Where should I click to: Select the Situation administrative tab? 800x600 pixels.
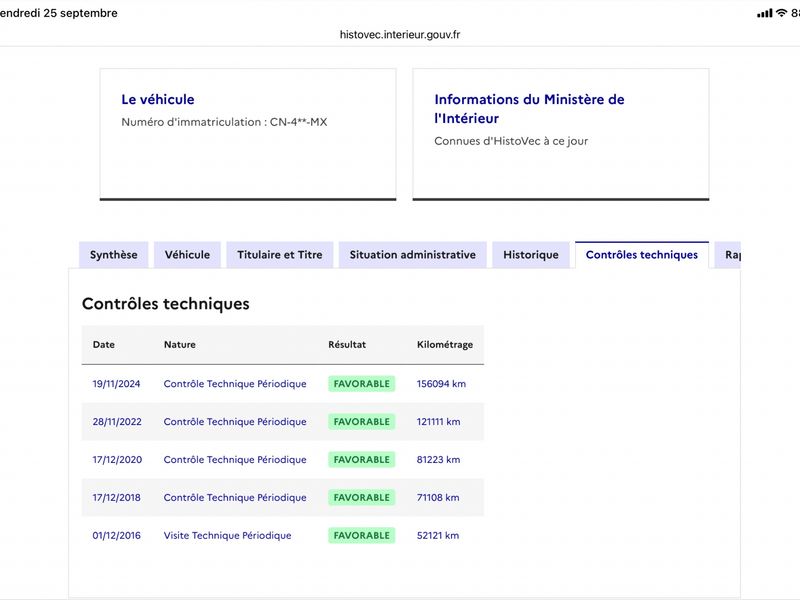(412, 255)
